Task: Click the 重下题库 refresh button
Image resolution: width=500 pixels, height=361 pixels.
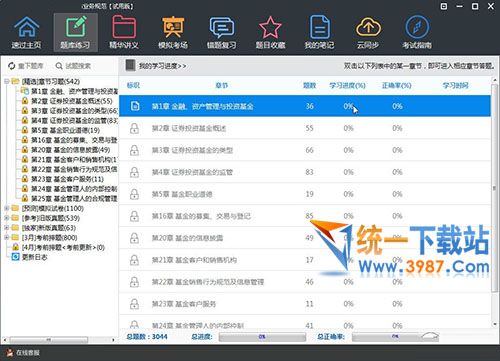Action: [x=26, y=66]
